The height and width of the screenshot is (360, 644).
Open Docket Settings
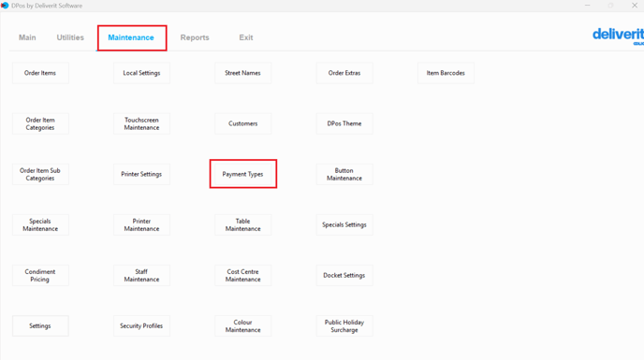(344, 276)
